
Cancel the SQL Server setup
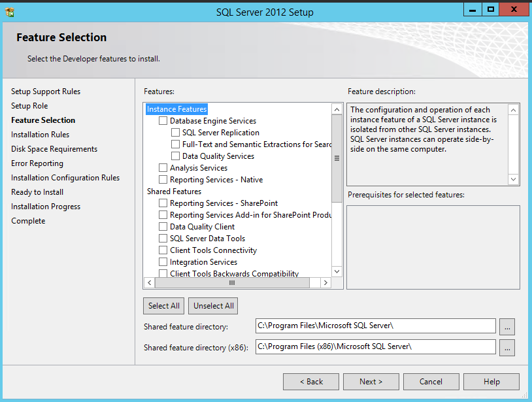tap(431, 382)
